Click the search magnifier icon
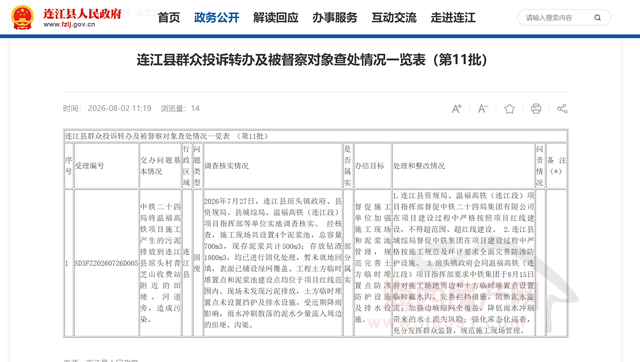The height and width of the screenshot is (362, 640). point(598,18)
